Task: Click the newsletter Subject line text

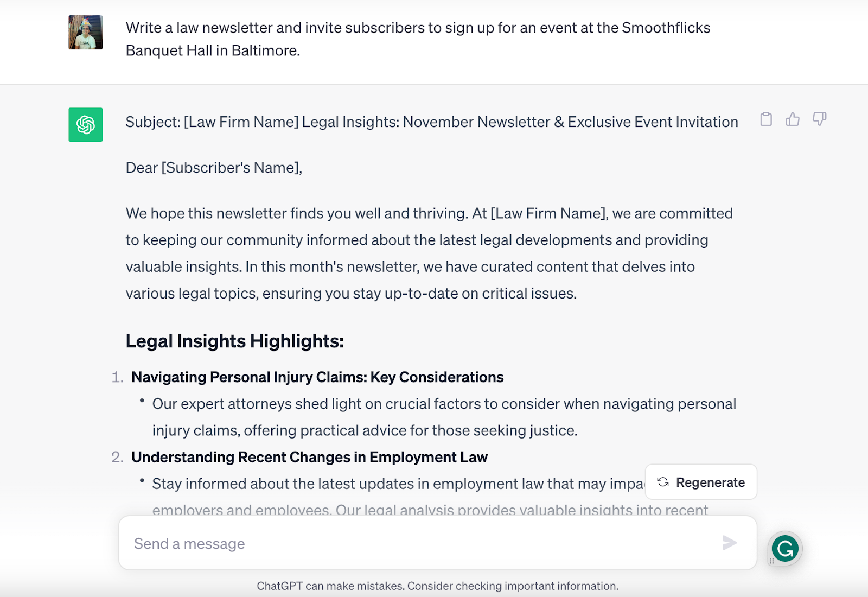Action: pyautogui.click(x=432, y=122)
